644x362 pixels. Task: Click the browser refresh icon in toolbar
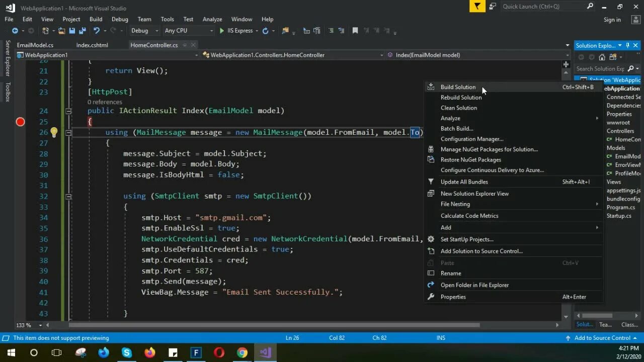click(265, 31)
